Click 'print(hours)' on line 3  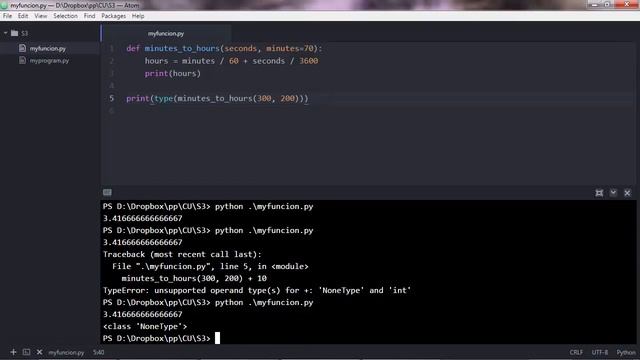pyautogui.click(x=173, y=73)
